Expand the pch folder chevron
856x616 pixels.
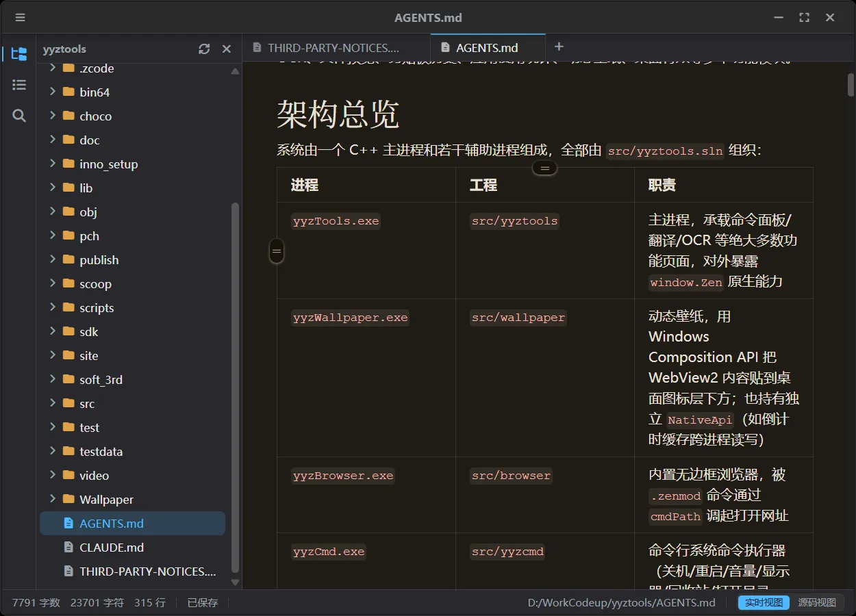pyautogui.click(x=53, y=235)
